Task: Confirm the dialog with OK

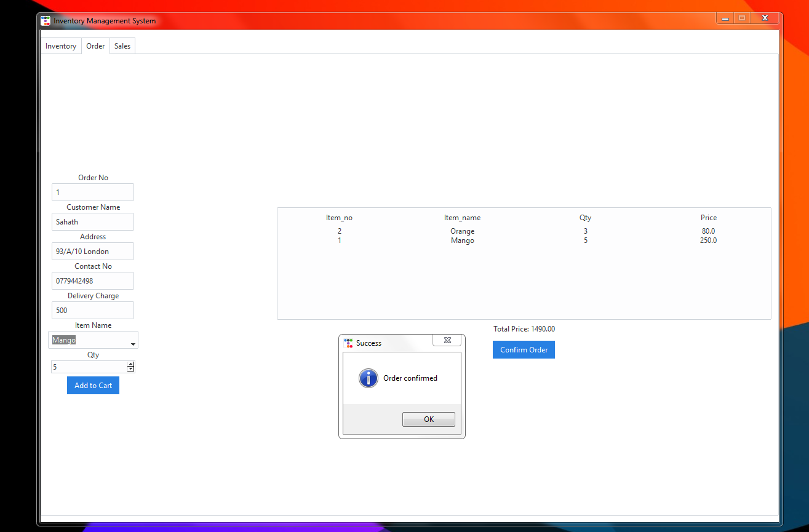Action: click(429, 419)
